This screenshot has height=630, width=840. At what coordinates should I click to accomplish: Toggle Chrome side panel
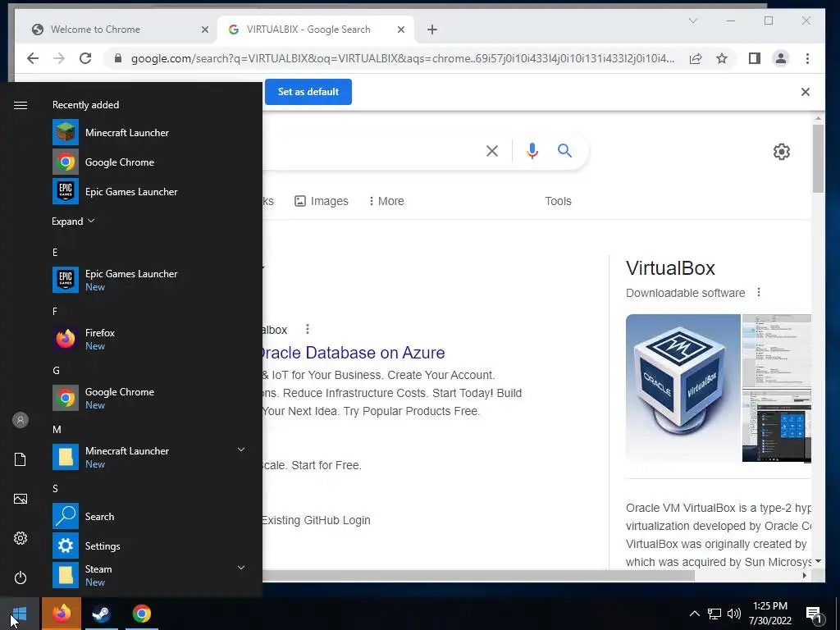(755, 58)
